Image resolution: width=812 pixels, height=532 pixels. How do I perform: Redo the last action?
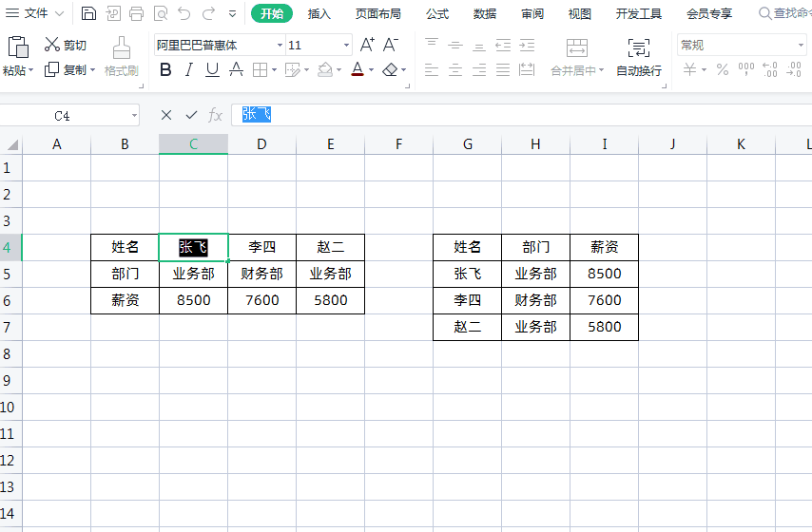tap(208, 13)
